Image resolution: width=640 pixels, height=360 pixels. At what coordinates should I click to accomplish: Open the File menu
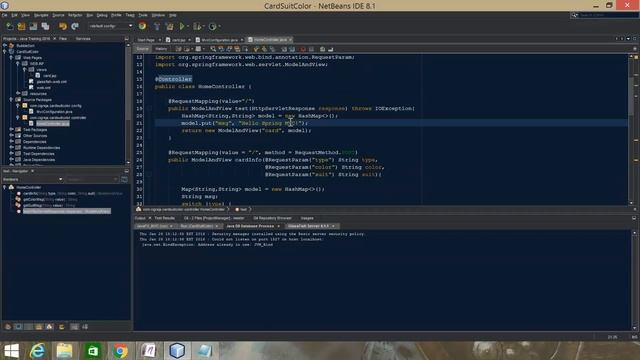[x=4, y=15]
